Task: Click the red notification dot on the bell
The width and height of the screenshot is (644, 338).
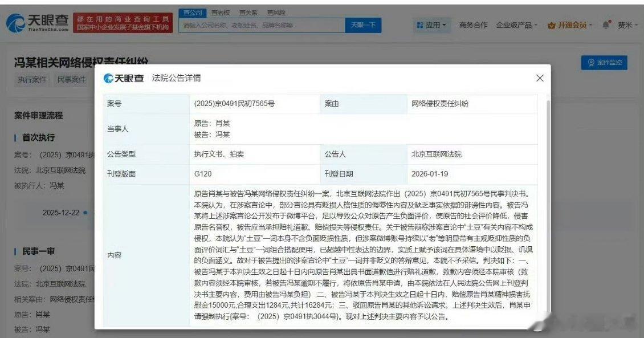Action: click(609, 21)
